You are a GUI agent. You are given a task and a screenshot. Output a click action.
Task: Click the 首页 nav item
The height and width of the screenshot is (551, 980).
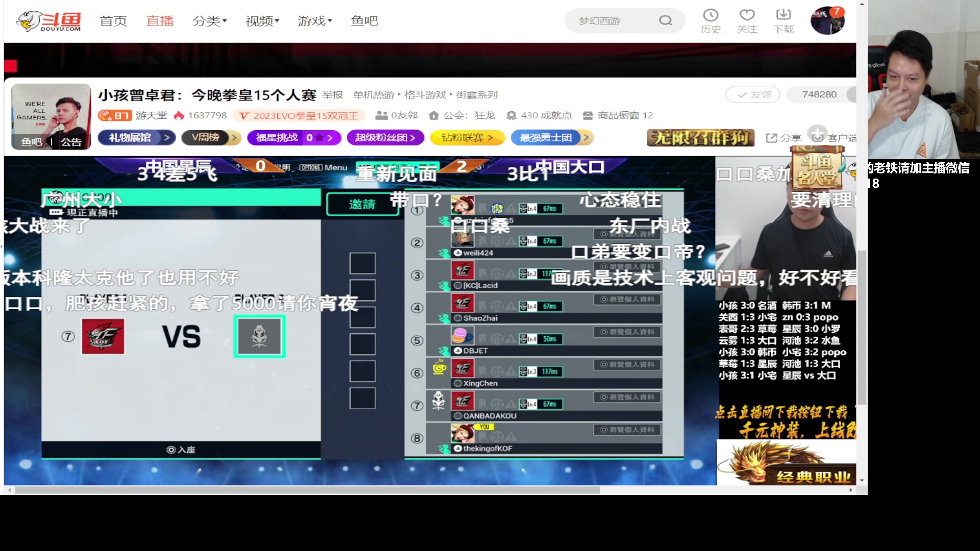(x=113, y=21)
